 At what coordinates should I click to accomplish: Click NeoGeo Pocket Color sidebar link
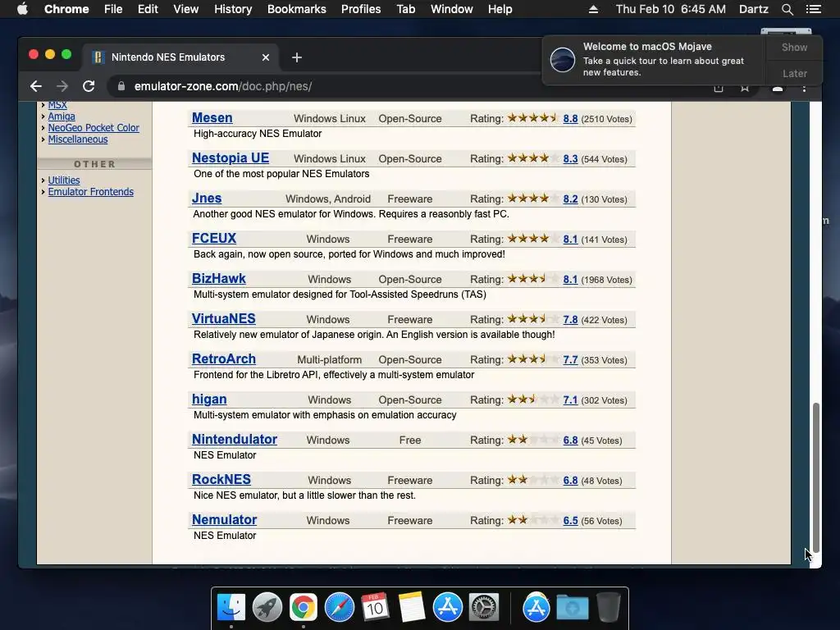(x=94, y=127)
